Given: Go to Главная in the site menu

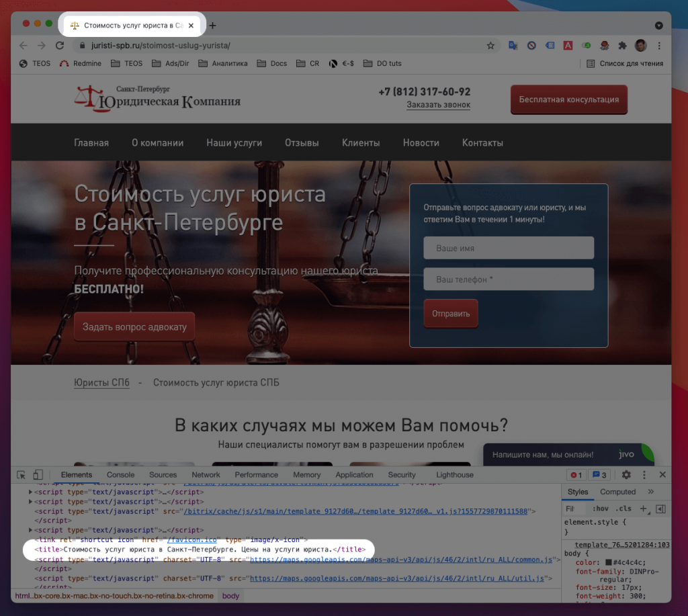Looking at the screenshot, I should point(91,143).
